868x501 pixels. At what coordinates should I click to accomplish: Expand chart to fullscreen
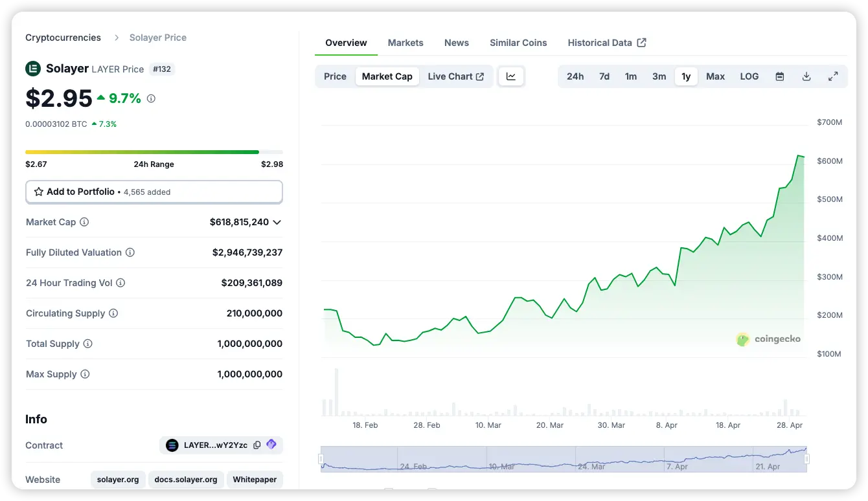833,76
